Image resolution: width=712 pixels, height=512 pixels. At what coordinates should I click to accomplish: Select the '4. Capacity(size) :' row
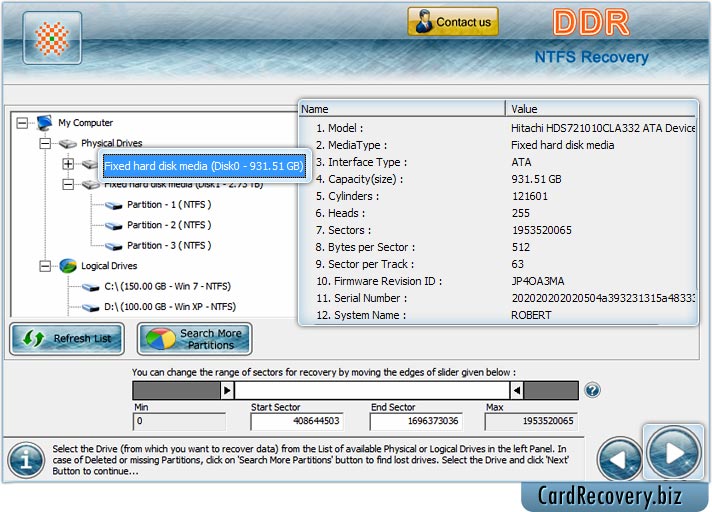click(497, 179)
